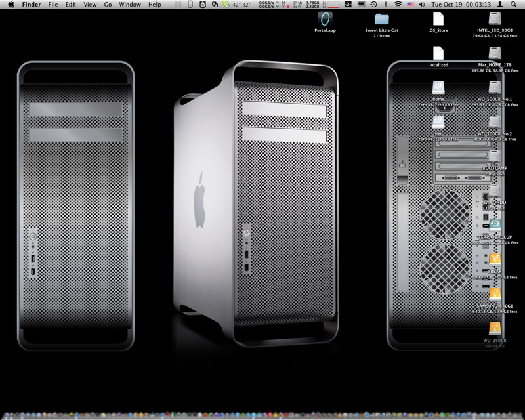Open the Finder application menu
Image resolution: width=525 pixels, height=420 pixels.
pyautogui.click(x=31, y=5)
